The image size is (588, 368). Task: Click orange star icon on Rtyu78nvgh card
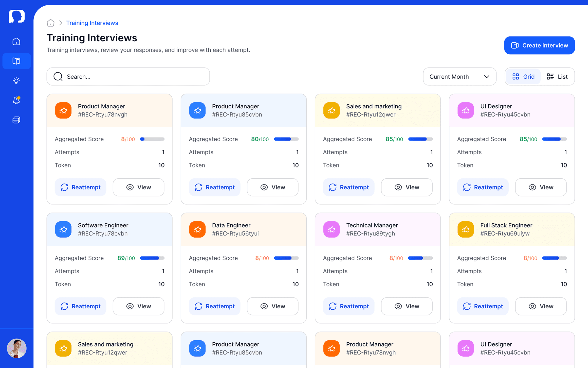pyautogui.click(x=63, y=110)
